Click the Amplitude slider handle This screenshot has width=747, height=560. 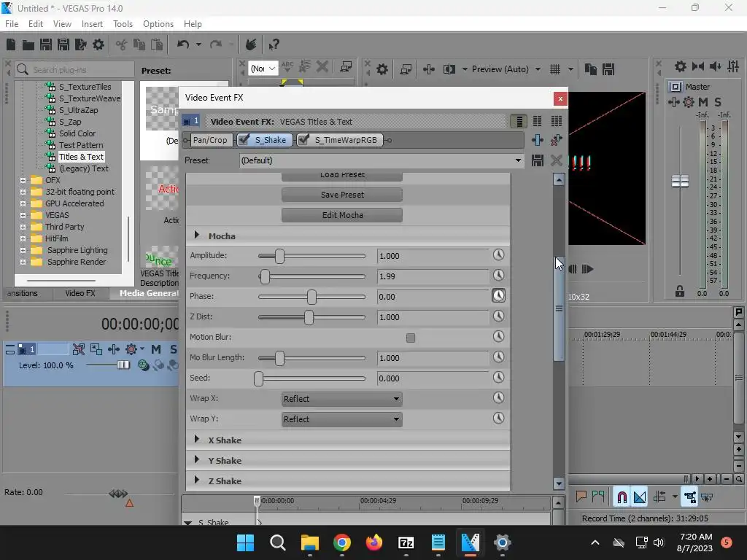(279, 256)
